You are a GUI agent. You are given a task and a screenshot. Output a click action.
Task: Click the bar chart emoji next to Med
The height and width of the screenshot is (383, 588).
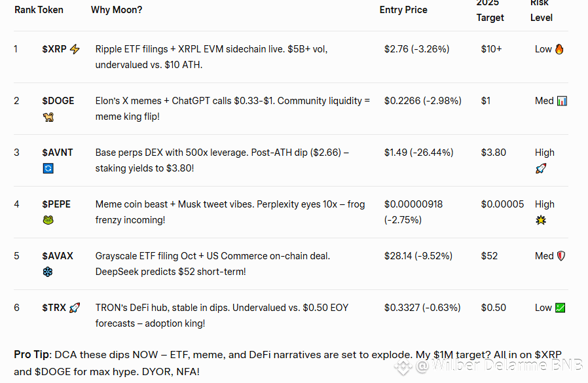point(562,101)
